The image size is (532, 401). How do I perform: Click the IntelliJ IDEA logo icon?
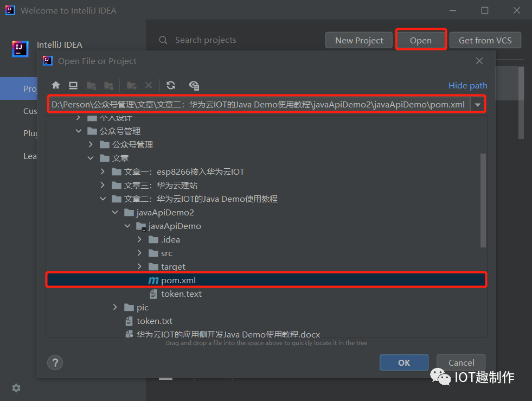20,49
